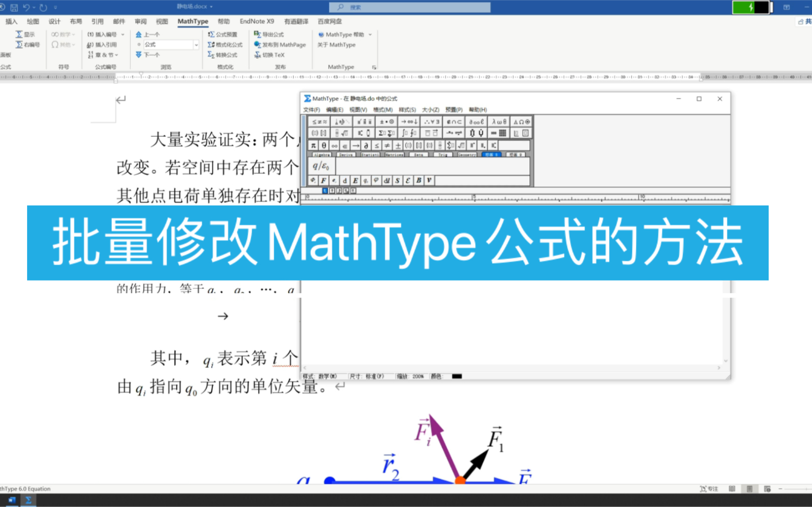Open the 百度网盘 ribbon tab

(330, 21)
